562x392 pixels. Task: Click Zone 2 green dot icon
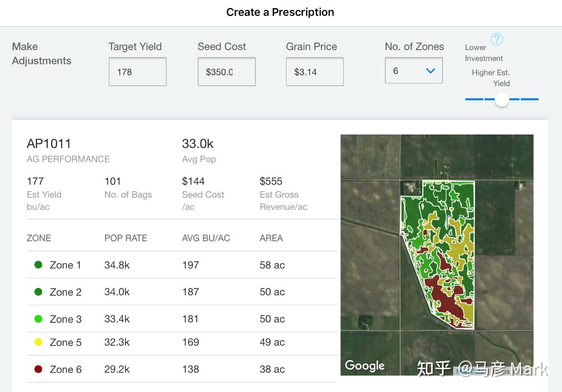pyautogui.click(x=39, y=292)
